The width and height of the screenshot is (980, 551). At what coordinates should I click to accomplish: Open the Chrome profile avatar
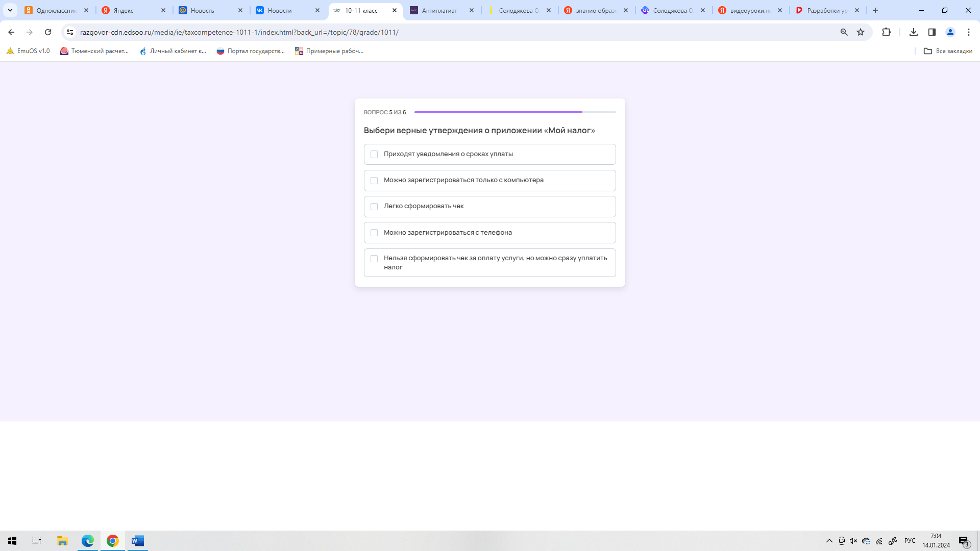(950, 32)
